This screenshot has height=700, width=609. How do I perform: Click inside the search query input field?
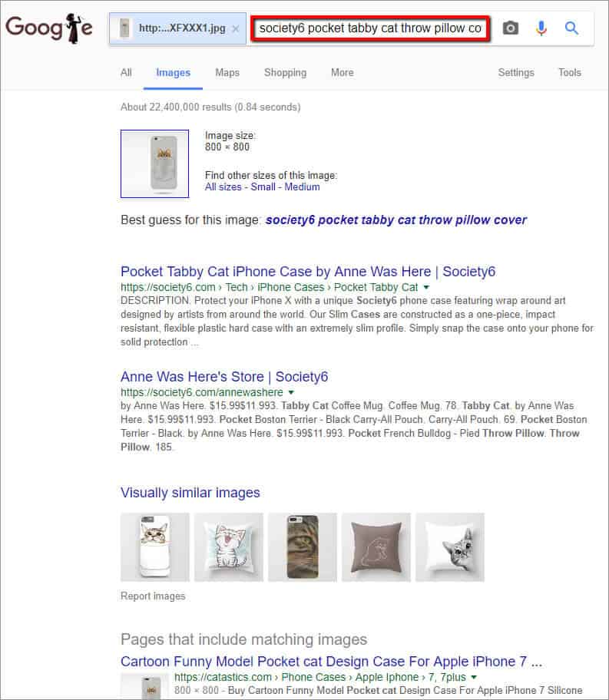(x=369, y=28)
